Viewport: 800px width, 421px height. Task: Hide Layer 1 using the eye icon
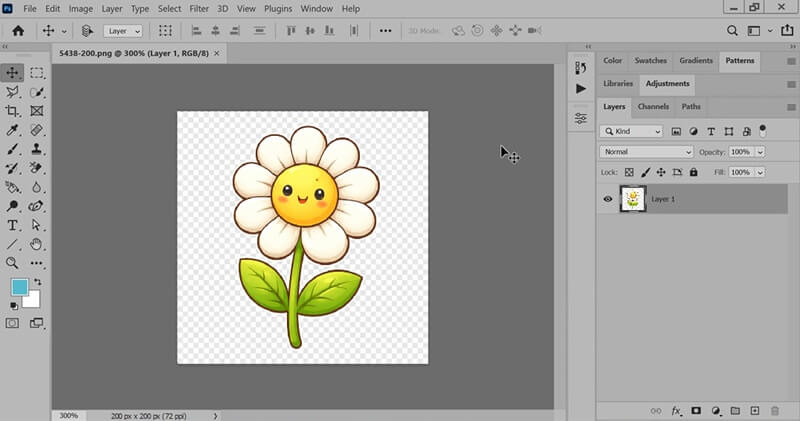[608, 199]
